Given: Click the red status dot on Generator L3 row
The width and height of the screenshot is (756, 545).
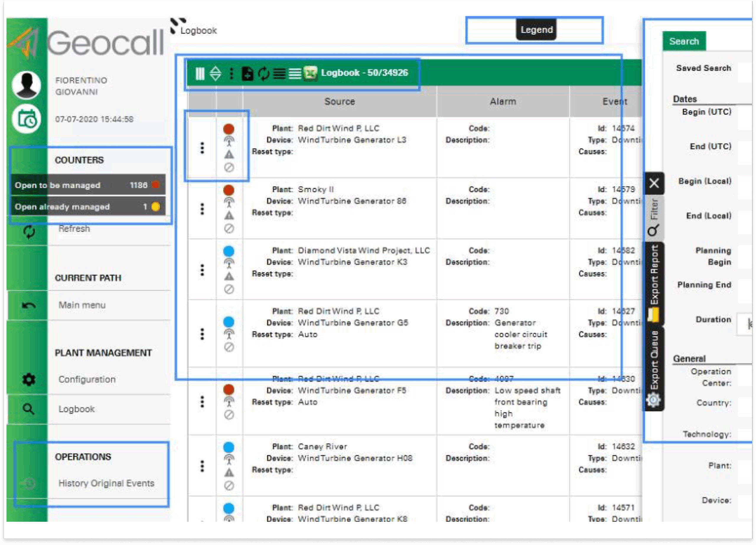Looking at the screenshot, I should [x=229, y=129].
